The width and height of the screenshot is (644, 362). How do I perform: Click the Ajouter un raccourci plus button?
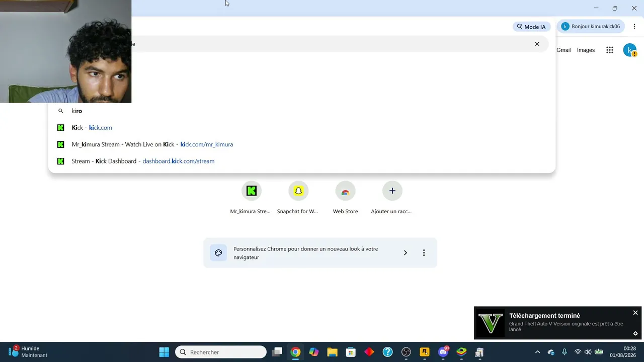pos(392,191)
